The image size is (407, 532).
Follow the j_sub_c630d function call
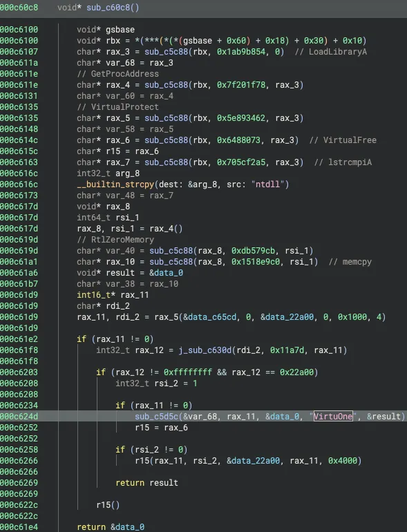(x=205, y=350)
